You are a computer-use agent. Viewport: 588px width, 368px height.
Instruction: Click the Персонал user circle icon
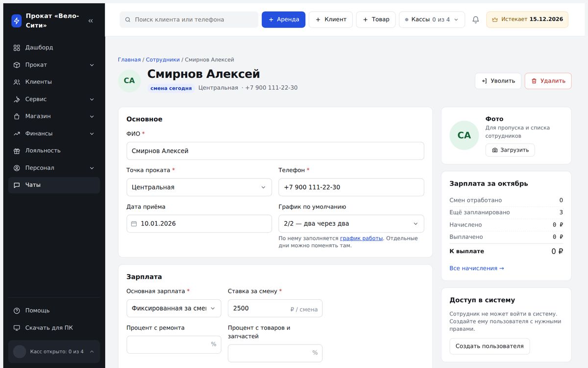click(x=17, y=168)
